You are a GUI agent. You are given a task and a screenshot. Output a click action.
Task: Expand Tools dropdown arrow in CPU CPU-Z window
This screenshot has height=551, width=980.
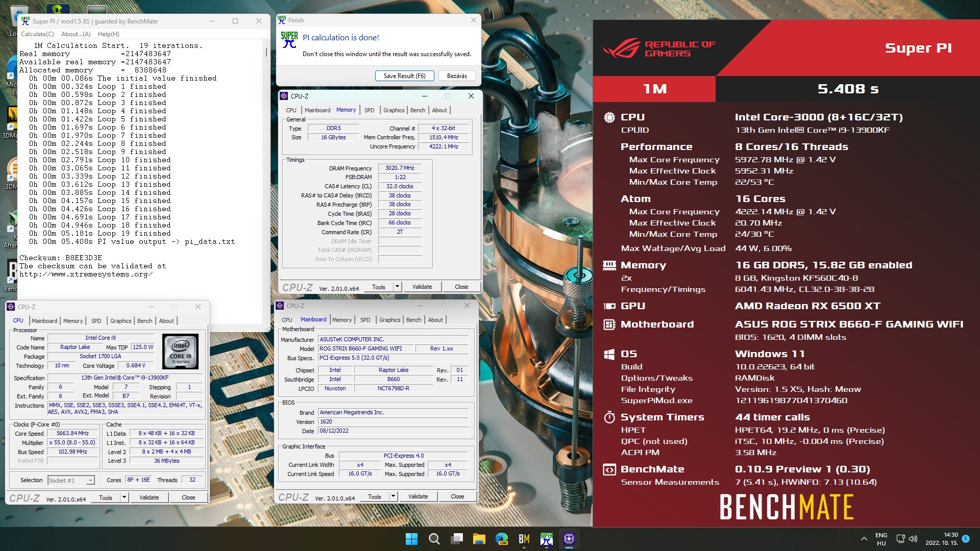click(124, 498)
